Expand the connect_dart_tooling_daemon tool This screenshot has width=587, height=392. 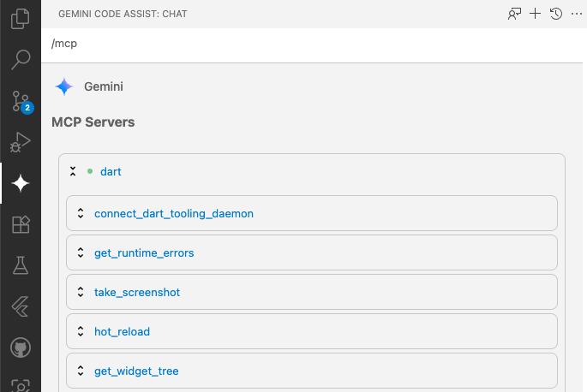[81, 213]
